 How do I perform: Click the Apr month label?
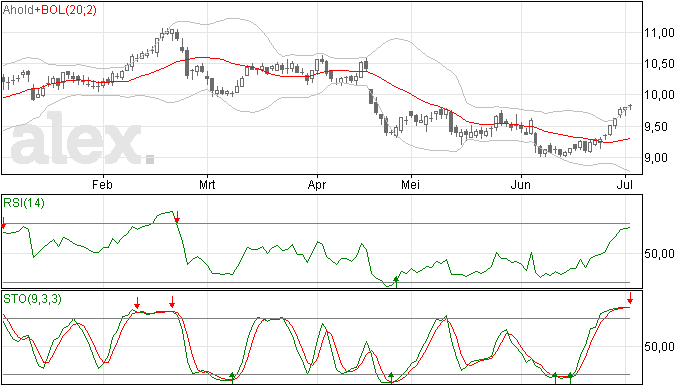pos(317,184)
